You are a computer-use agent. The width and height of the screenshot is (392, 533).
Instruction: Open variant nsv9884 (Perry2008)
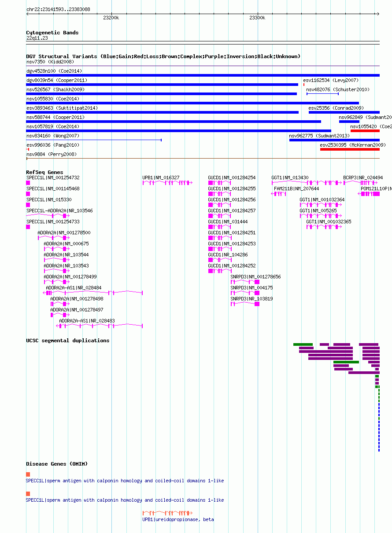[52, 155]
